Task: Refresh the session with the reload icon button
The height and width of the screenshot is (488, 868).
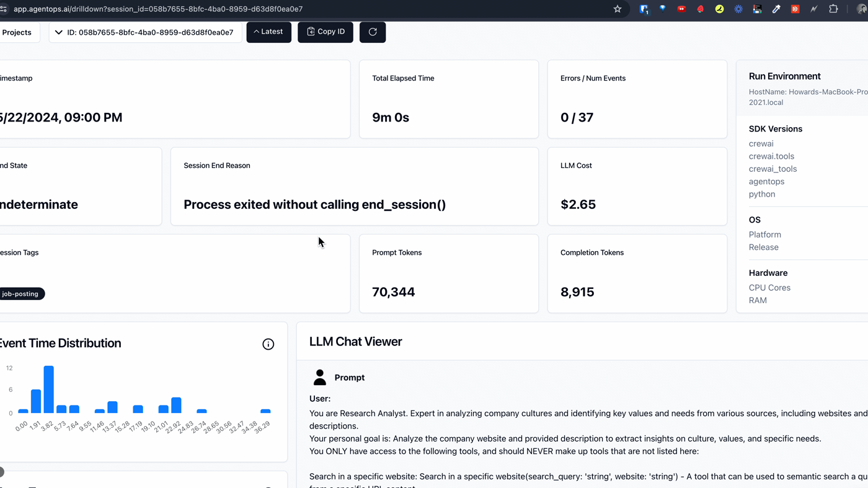Action: pos(373,32)
